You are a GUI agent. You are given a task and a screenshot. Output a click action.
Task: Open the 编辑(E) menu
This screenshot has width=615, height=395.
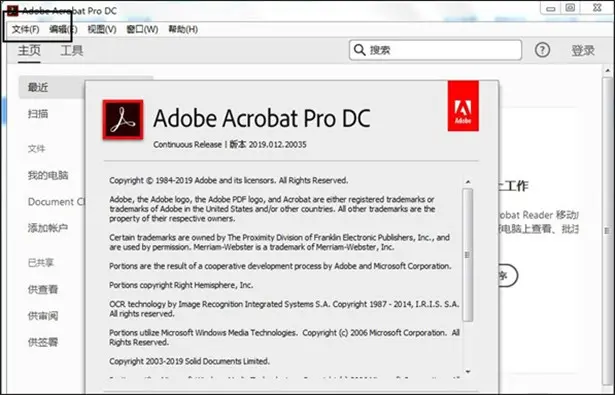[x=63, y=29]
